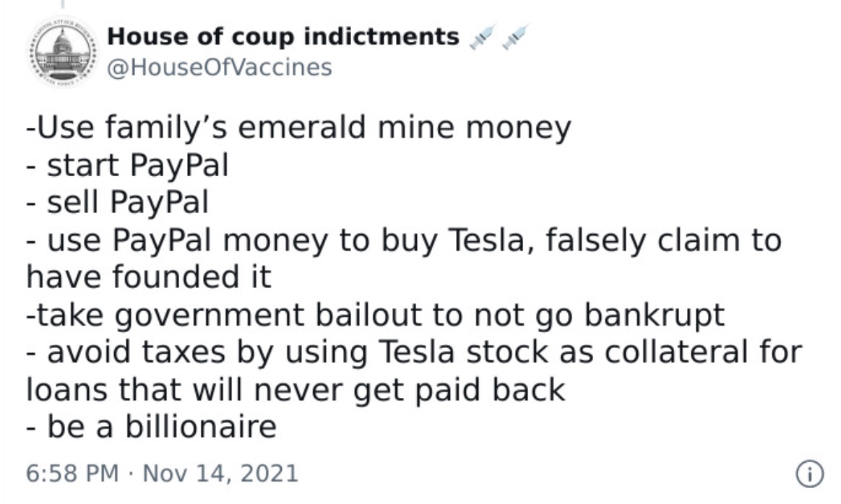Screen dimensions: 841x504
Task: Click the "be a billionaire" line
Action: coord(151,427)
